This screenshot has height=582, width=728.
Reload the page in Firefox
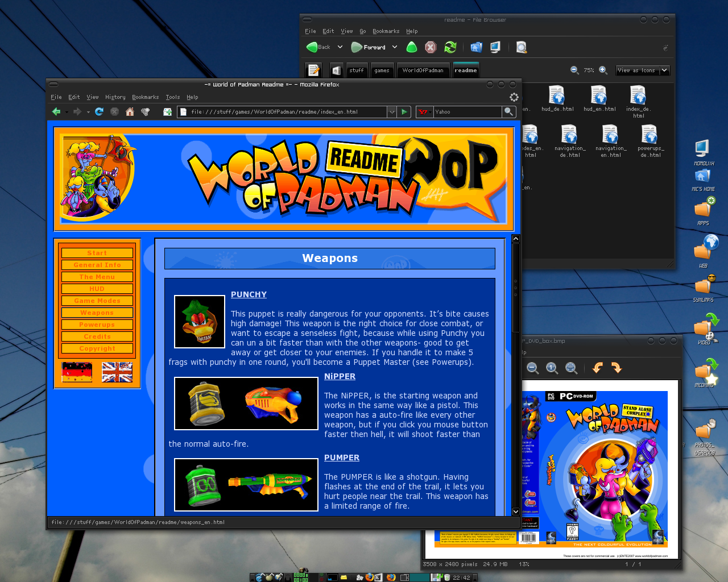pos(99,112)
